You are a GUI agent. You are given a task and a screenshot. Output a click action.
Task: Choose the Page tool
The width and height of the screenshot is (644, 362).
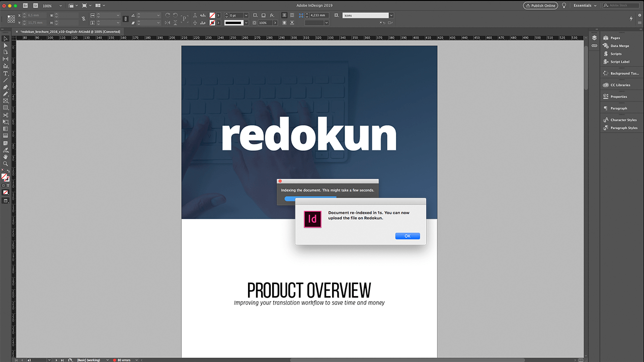coord(6,52)
